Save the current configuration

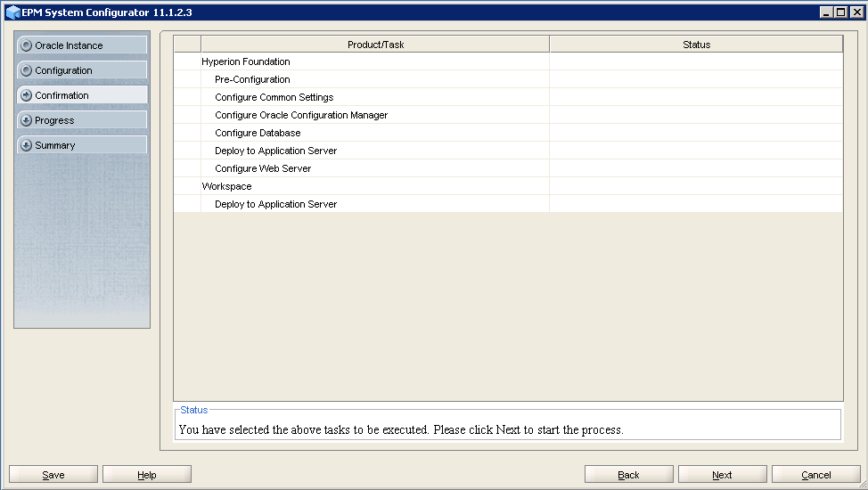[x=53, y=475]
